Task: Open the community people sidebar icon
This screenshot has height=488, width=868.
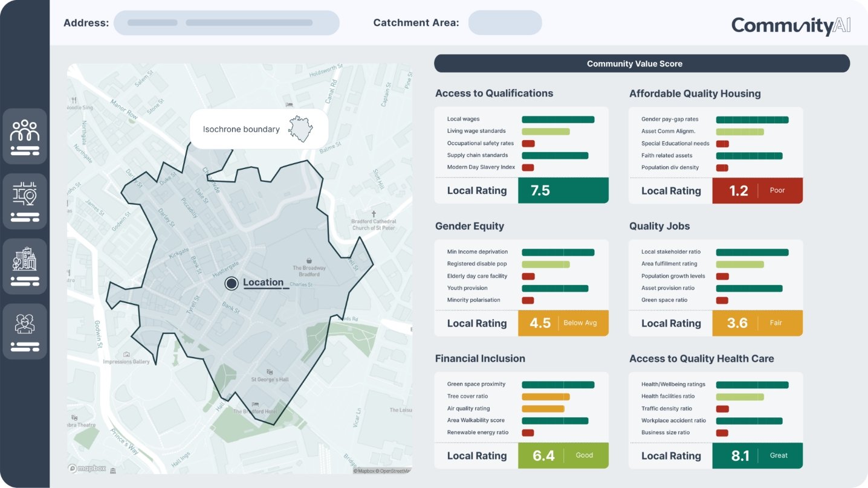Action: click(25, 136)
